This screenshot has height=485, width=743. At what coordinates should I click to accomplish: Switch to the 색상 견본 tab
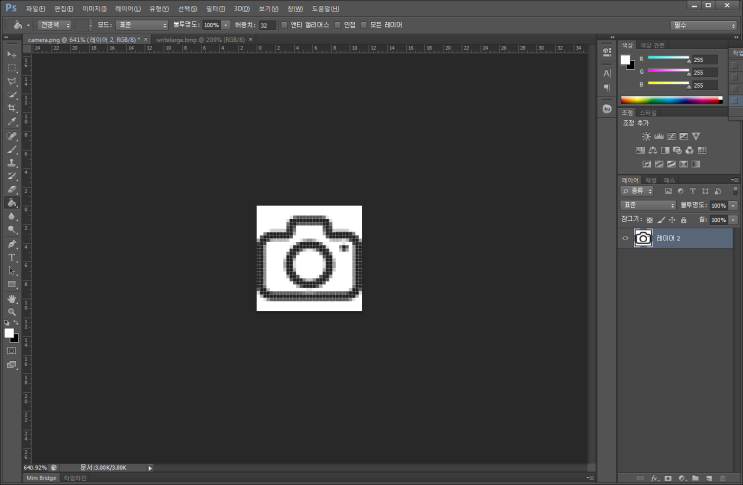point(652,45)
